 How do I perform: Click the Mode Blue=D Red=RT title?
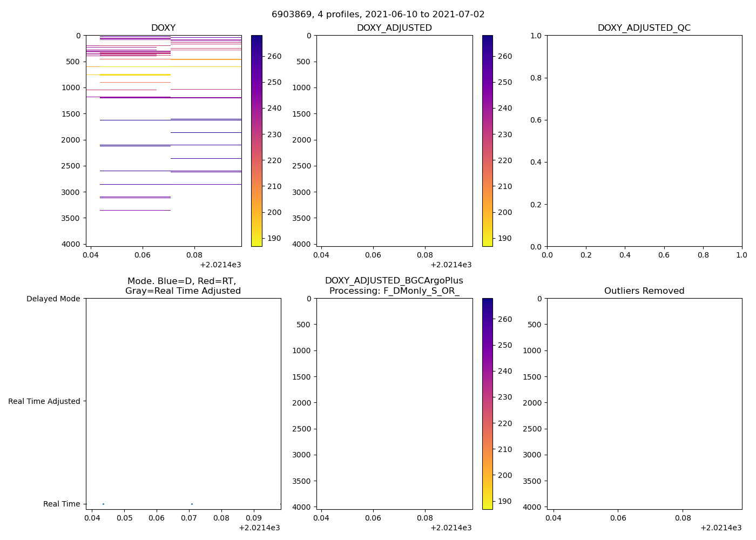pyautogui.click(x=183, y=286)
